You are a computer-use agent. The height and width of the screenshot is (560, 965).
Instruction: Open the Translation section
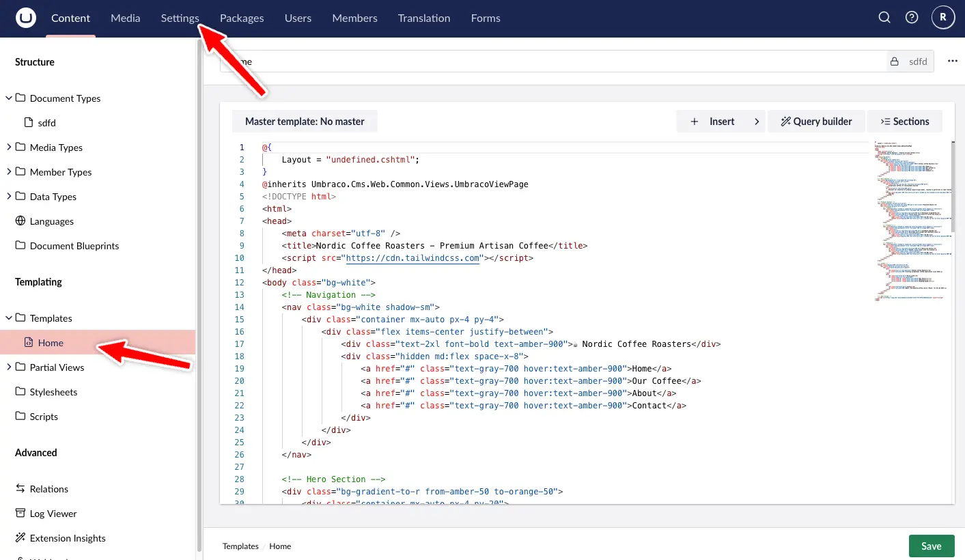point(423,18)
